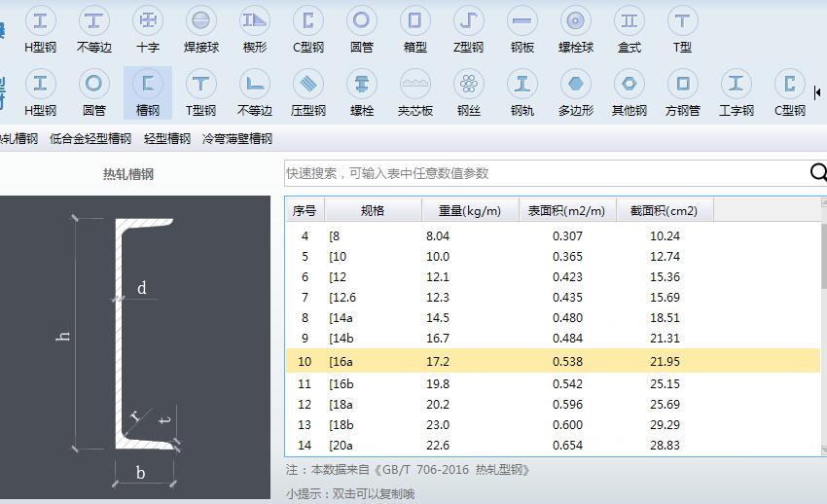
Task: Click the highlighted [16a row
Action: pyautogui.click(x=553, y=361)
